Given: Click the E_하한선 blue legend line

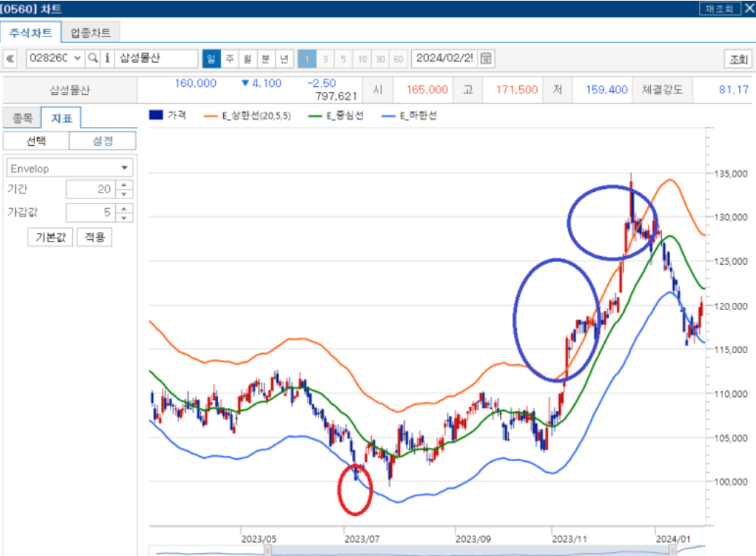Looking at the screenshot, I should [x=388, y=116].
